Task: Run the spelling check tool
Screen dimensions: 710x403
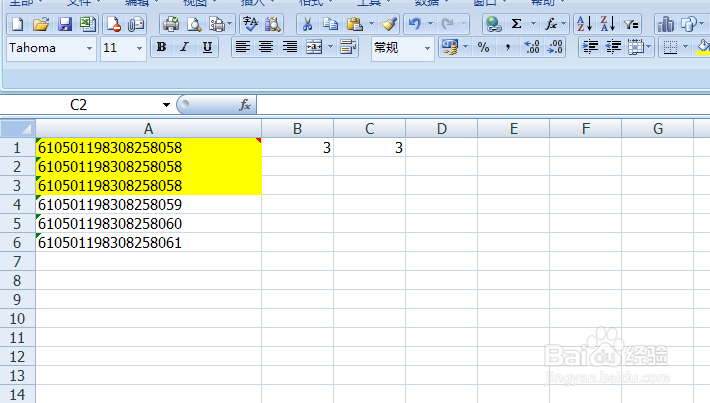Action: 250,24
